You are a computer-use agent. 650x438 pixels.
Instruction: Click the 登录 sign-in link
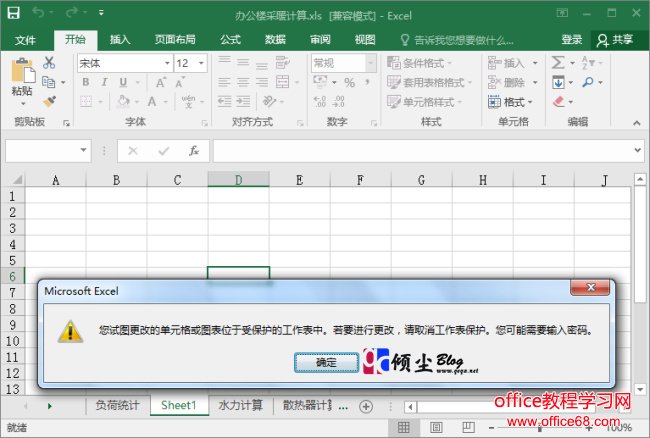click(x=572, y=40)
